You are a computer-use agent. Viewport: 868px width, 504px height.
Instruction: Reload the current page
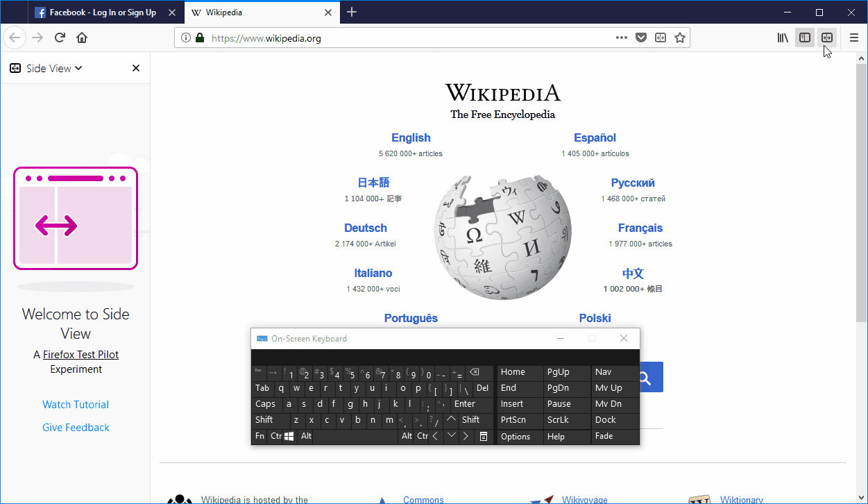[x=60, y=37]
